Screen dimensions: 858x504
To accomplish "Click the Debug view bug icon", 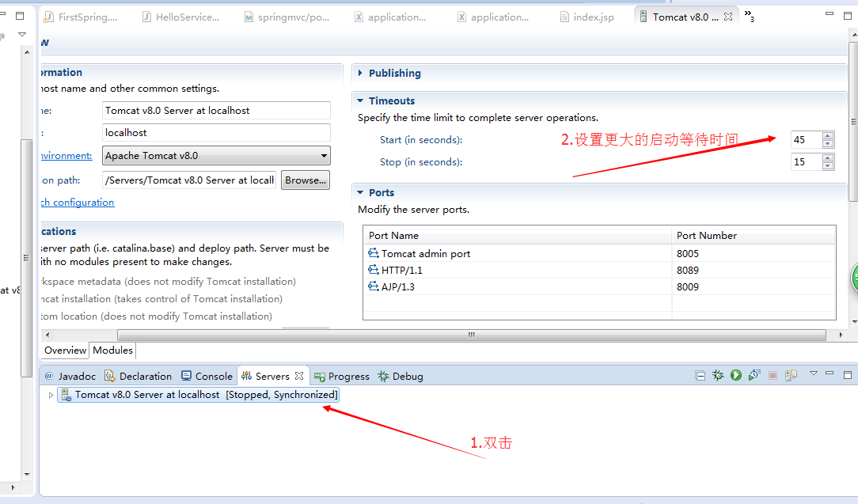I will (384, 376).
